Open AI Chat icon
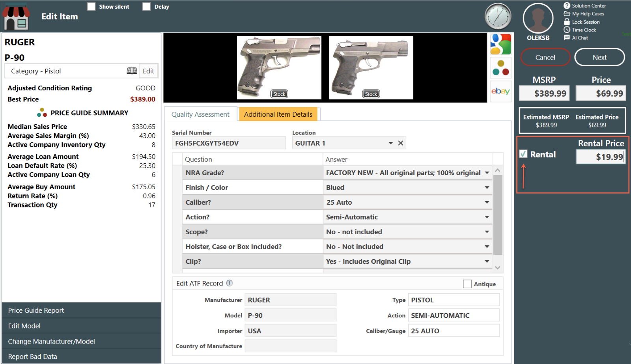 (x=567, y=37)
